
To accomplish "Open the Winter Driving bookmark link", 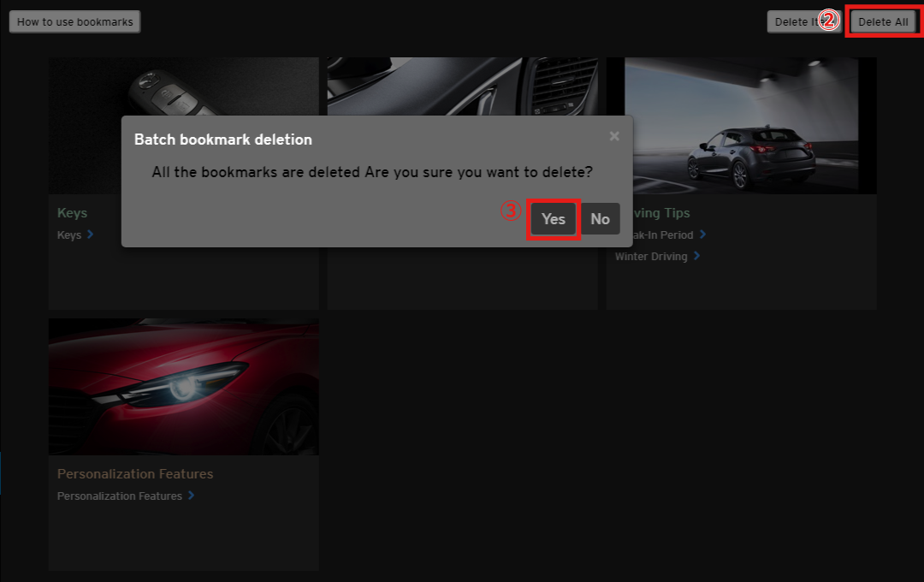I will click(652, 256).
